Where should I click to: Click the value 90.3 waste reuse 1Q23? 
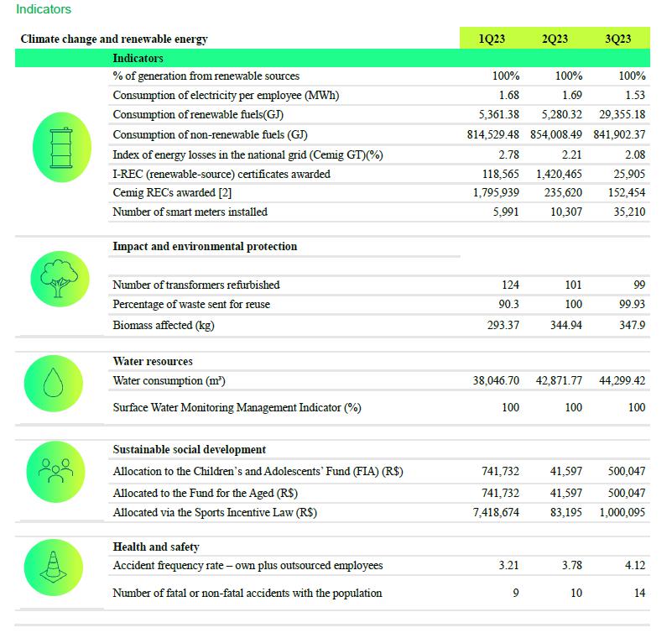click(x=508, y=305)
